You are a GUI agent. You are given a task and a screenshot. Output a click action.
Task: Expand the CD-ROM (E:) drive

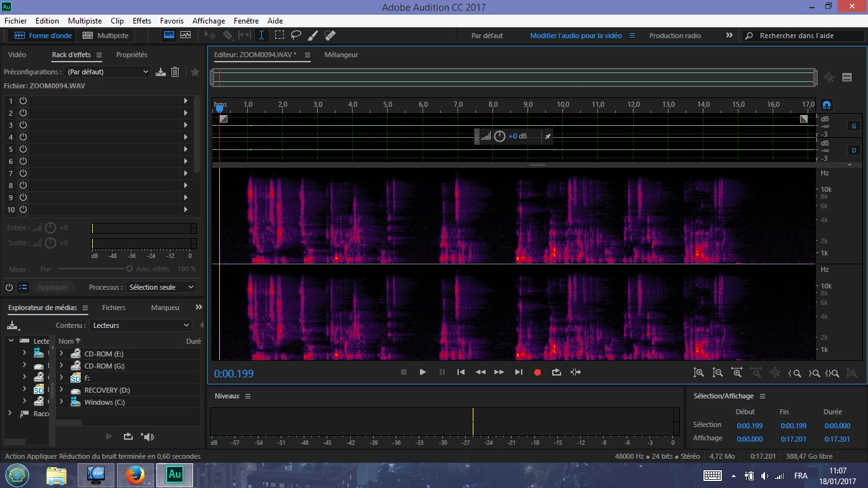[62, 353]
